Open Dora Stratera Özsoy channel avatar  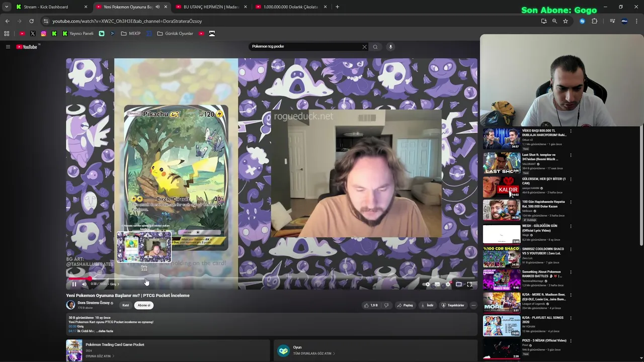(70, 305)
